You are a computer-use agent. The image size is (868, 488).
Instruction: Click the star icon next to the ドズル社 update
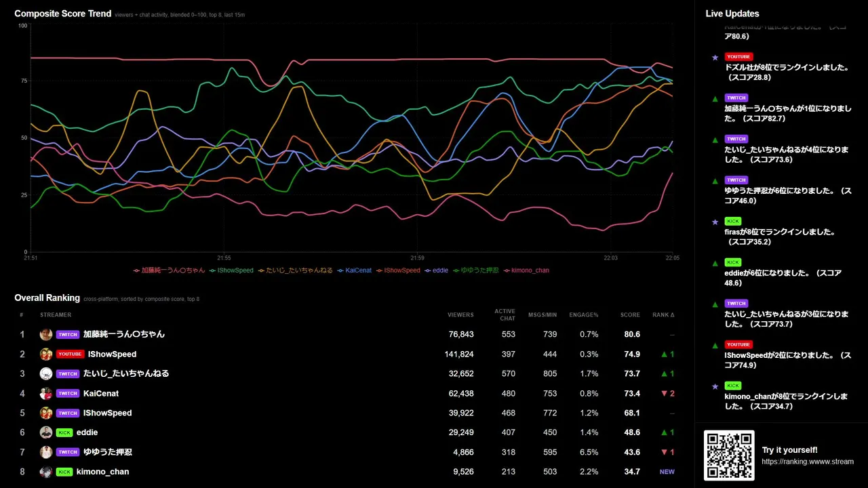tap(715, 58)
